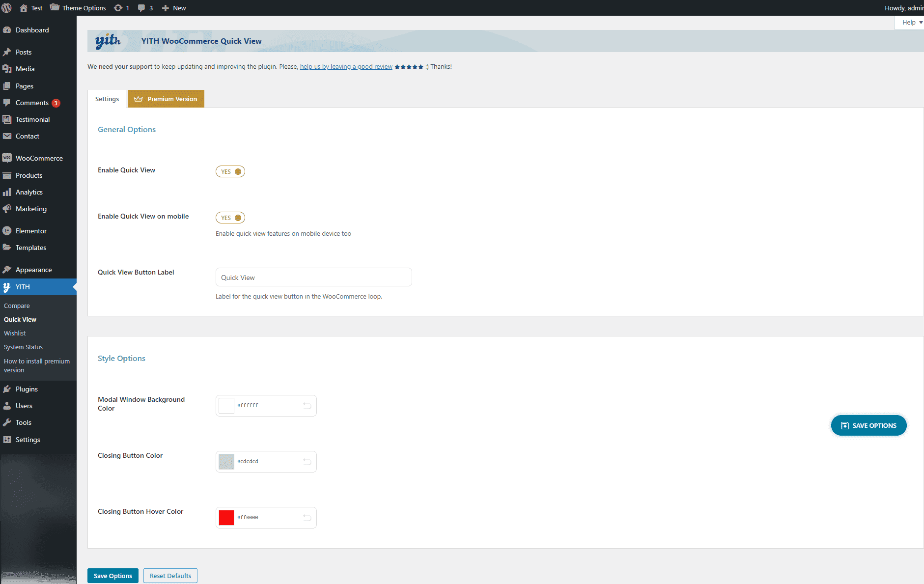Viewport: 924px width, 584px height.
Task: Expand the New content menu
Action: [174, 8]
